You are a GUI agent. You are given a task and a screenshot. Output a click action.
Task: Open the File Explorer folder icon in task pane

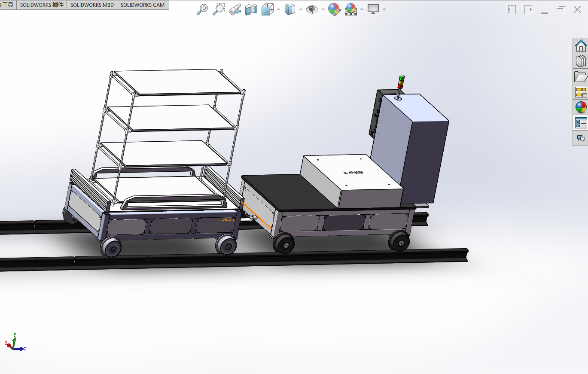tap(581, 76)
